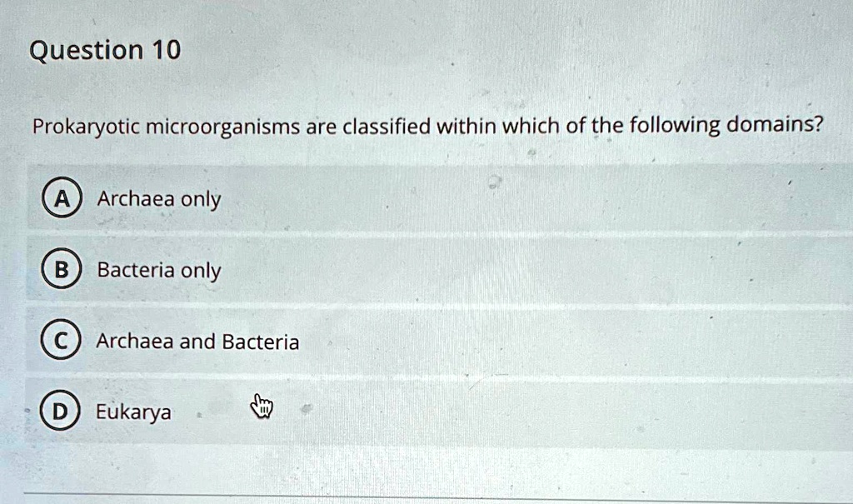
Task: Click the answer row containing Archaea and Bacteria
Action: pos(333,340)
